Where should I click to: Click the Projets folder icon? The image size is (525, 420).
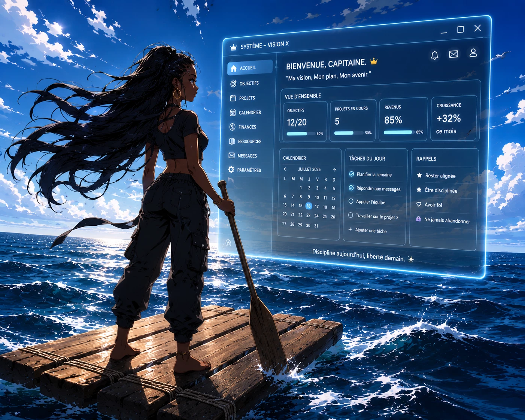(233, 98)
